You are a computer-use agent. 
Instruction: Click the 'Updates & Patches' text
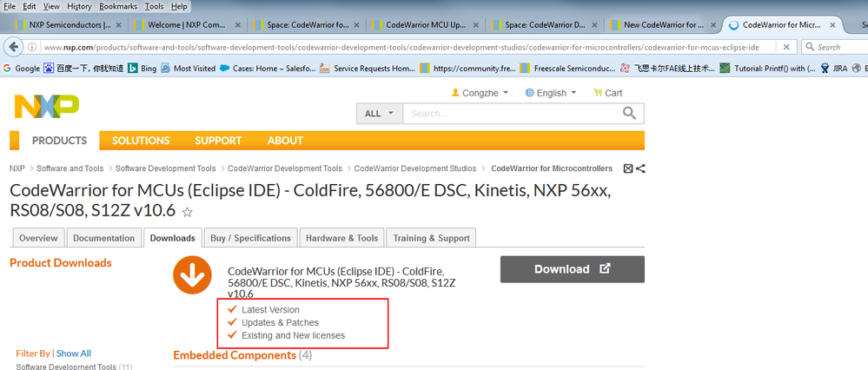[280, 322]
